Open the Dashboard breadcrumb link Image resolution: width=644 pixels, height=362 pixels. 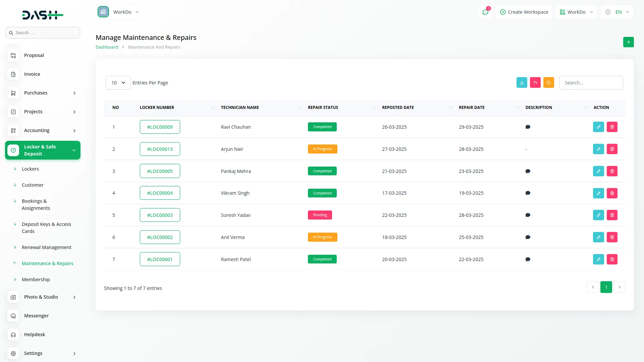click(107, 47)
